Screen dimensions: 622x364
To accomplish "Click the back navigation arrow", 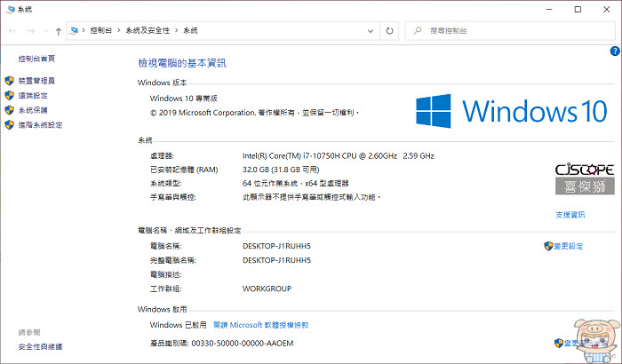I will 12,31.
